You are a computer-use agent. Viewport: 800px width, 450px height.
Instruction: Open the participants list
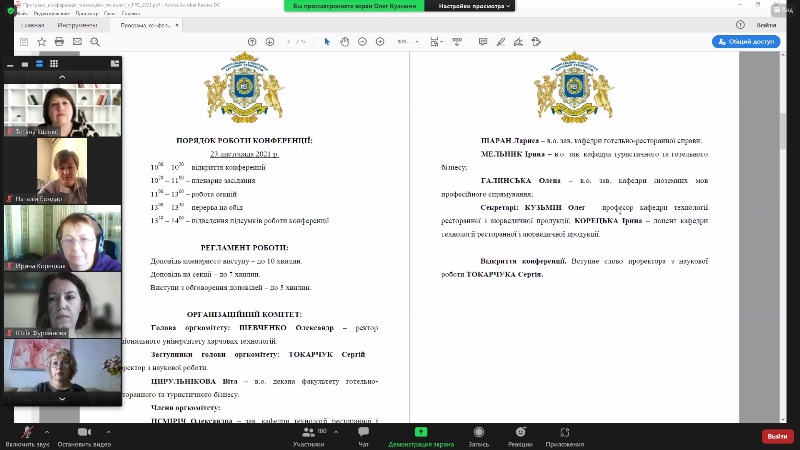tap(309, 436)
